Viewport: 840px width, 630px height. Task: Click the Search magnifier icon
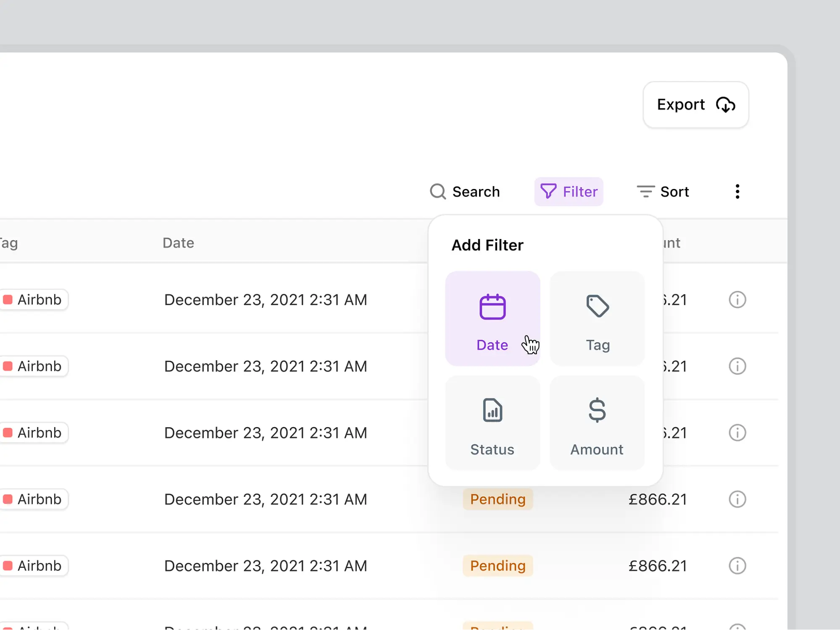click(437, 192)
